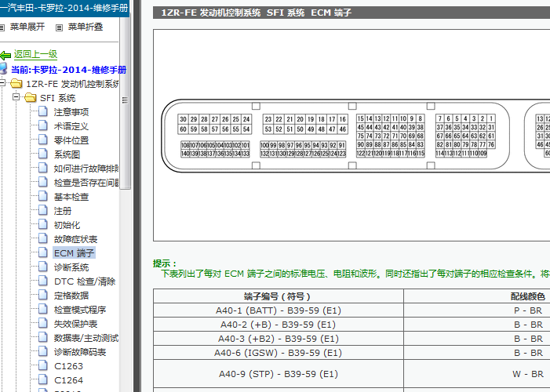Collapse the SFI 系统 tree node

pos(16,96)
